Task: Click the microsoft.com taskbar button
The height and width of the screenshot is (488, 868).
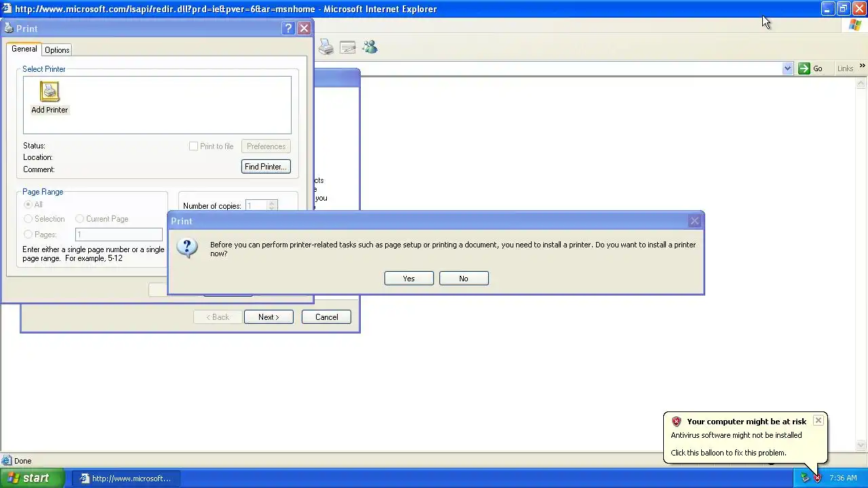Action: (x=126, y=478)
